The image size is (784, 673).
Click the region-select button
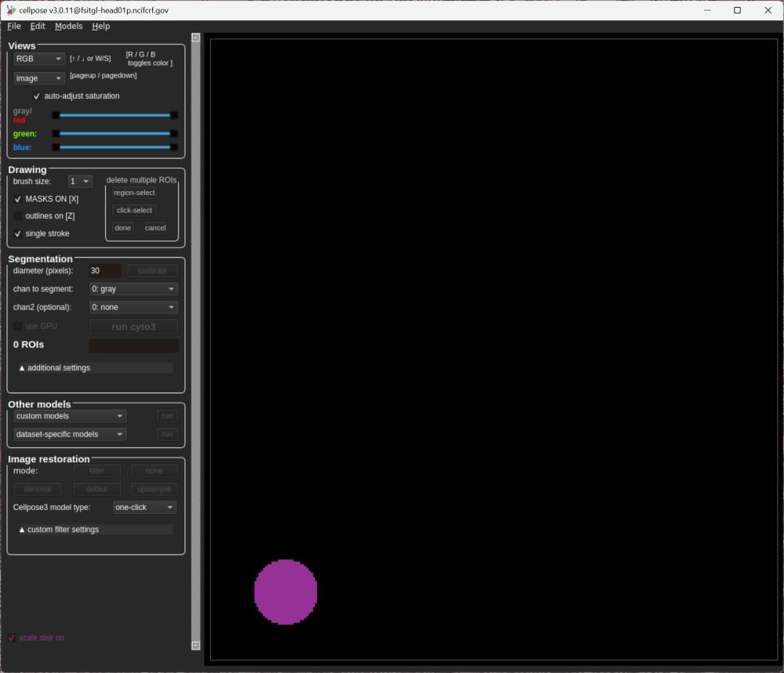click(x=134, y=193)
